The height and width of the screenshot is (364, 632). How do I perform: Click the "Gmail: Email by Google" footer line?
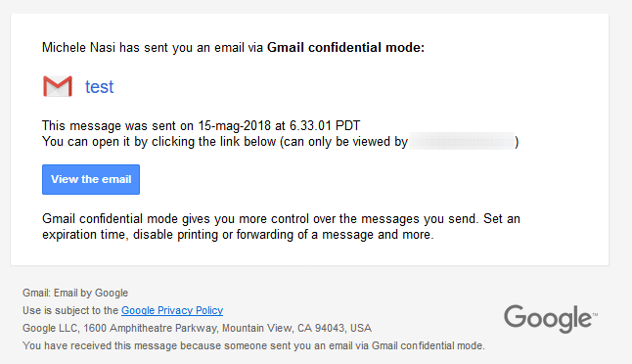point(75,293)
